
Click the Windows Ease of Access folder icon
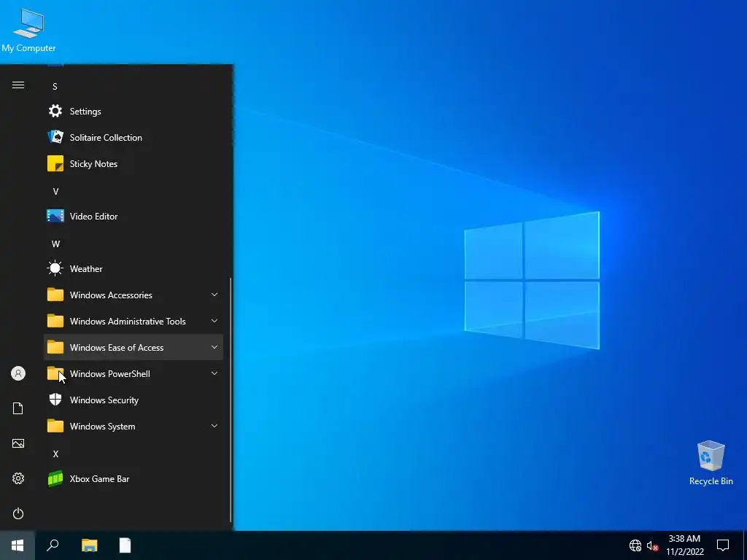(55, 347)
